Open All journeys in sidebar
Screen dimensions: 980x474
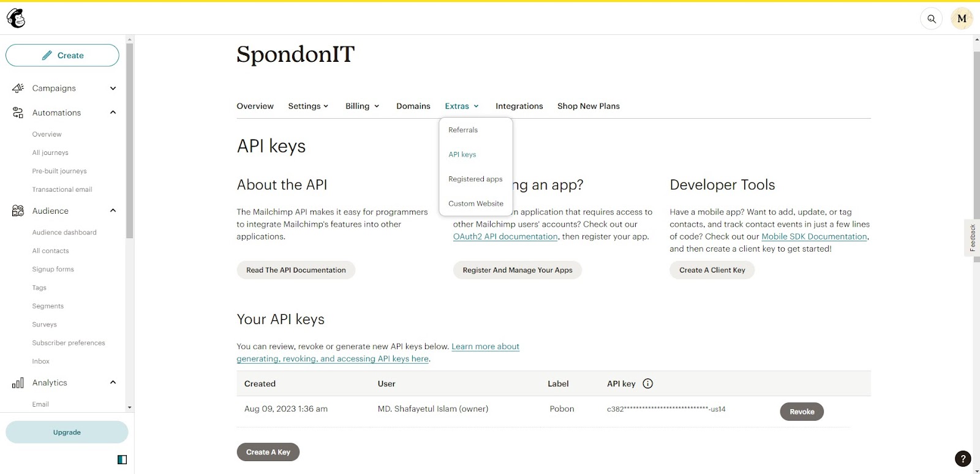coord(50,152)
